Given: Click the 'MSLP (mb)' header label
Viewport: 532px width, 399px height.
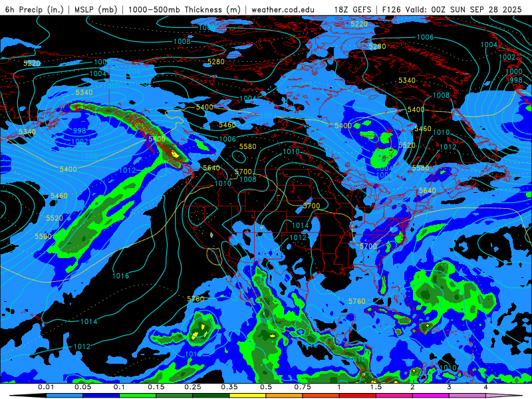Looking at the screenshot, I should (96, 9).
